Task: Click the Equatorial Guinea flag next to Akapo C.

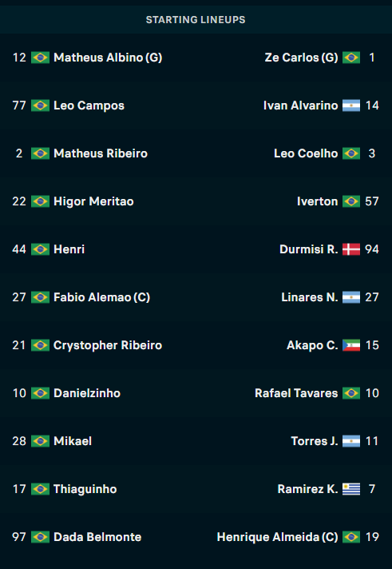Action: pyautogui.click(x=351, y=345)
